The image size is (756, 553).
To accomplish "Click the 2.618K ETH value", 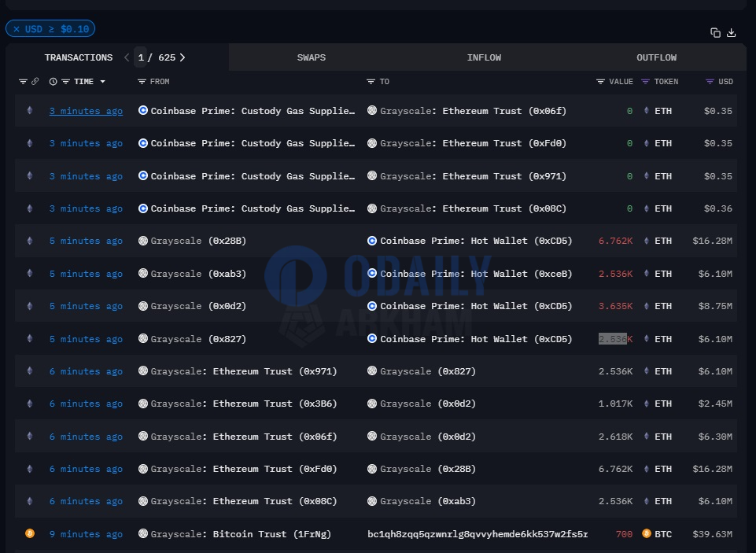I will (x=615, y=437).
